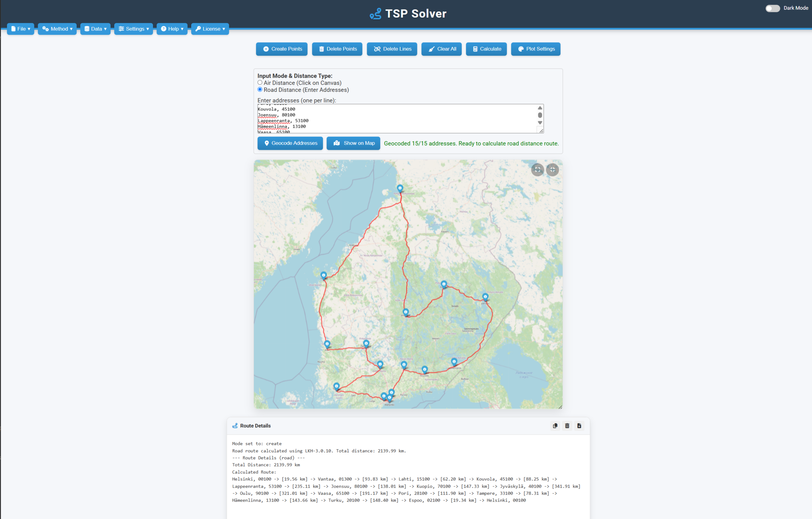Run Calculate for the route
This screenshot has width=812, height=519.
pyautogui.click(x=486, y=49)
